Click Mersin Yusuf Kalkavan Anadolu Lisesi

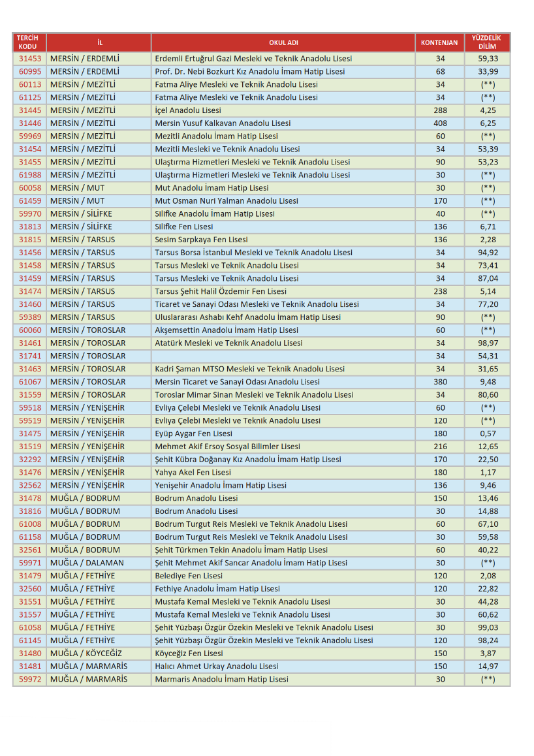(223, 123)
